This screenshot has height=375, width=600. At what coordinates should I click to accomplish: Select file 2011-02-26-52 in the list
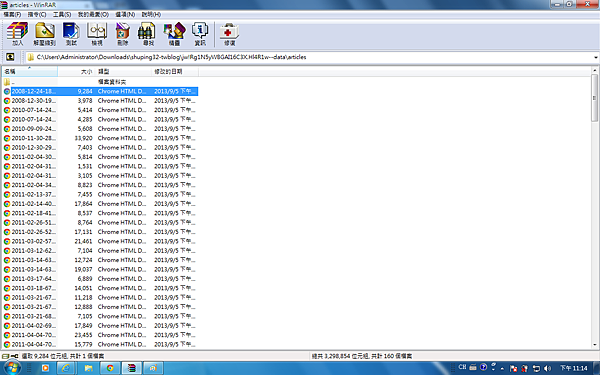100,232
